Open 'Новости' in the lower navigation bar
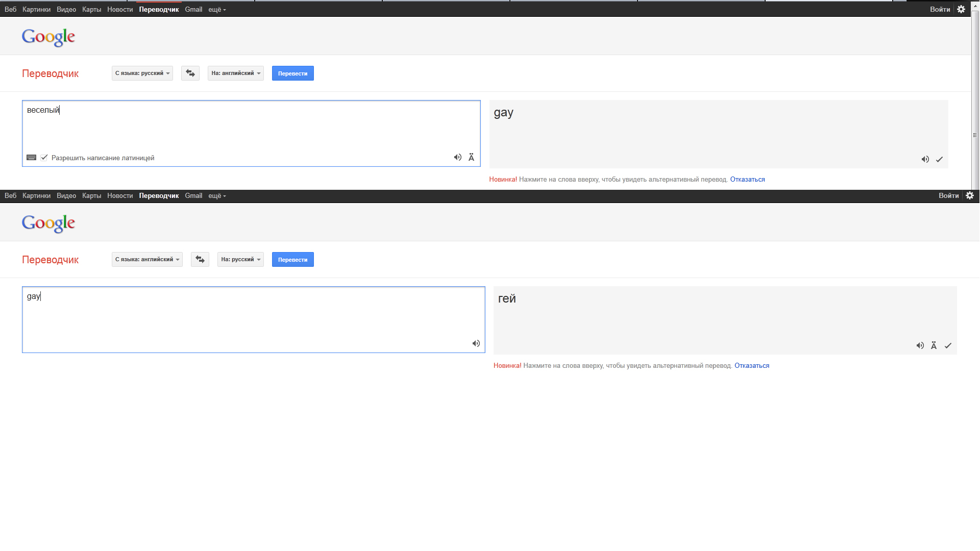This screenshot has height=551, width=980. (120, 196)
